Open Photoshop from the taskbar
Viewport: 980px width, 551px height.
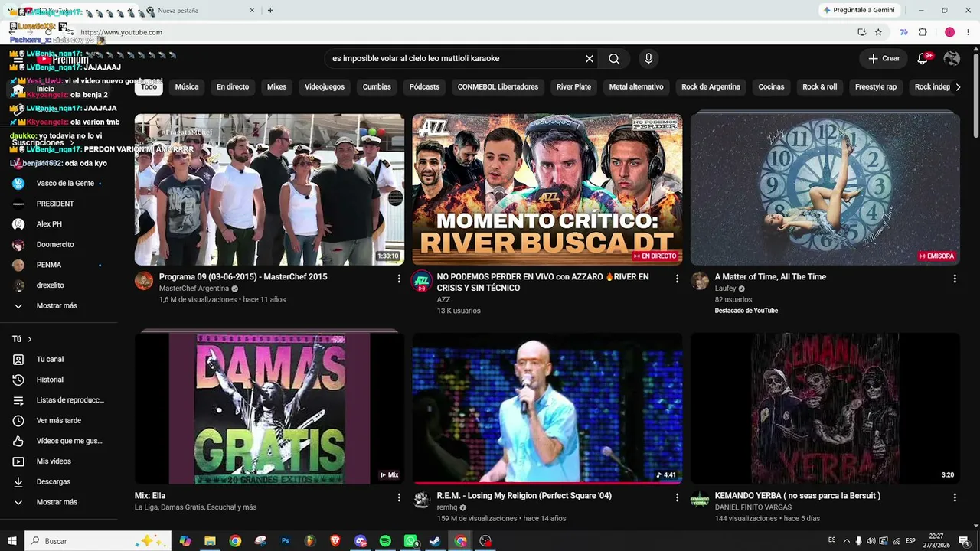pos(285,541)
